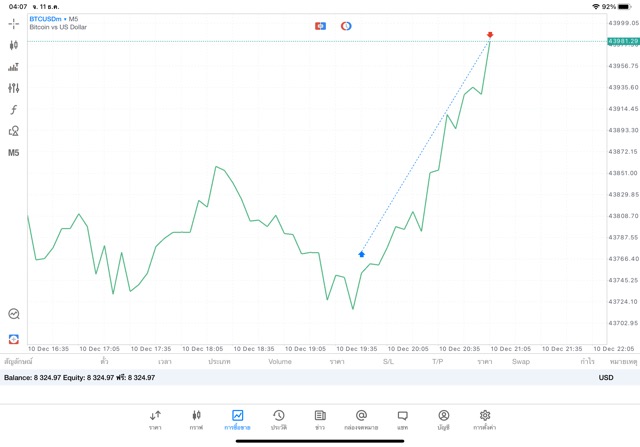The width and height of the screenshot is (640, 447).
Task: Open the chart settings sliders icon
Action: pos(14,88)
